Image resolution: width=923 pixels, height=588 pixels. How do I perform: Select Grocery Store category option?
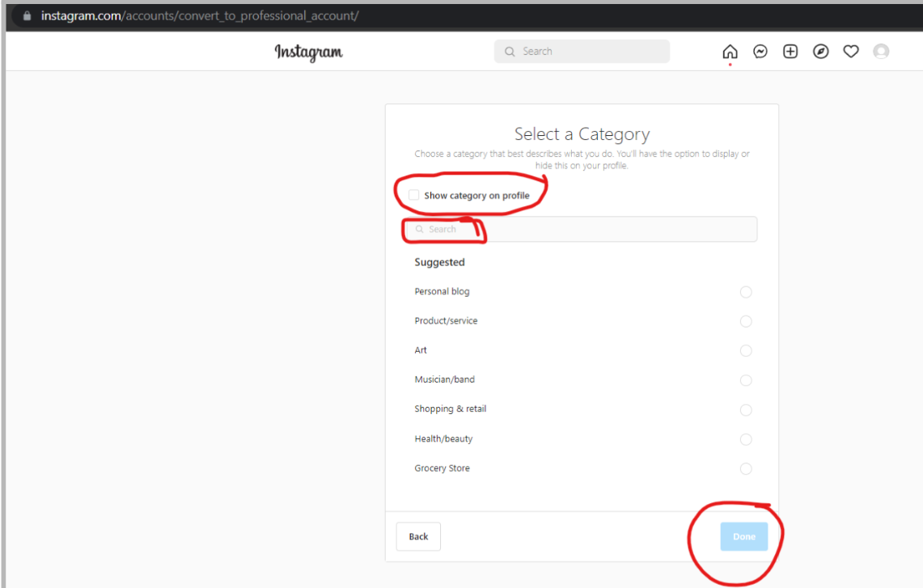click(x=746, y=469)
